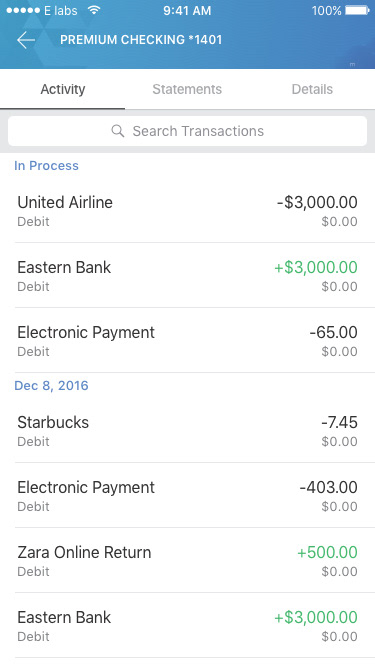Open the Dec 8 Eastern Bank deposit
This screenshot has width=375, height=667.
coord(188,626)
